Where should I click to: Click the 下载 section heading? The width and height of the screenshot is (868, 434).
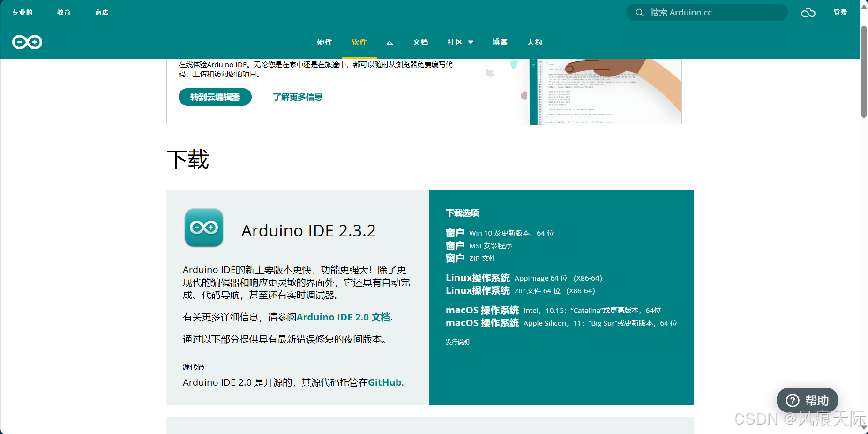187,160
